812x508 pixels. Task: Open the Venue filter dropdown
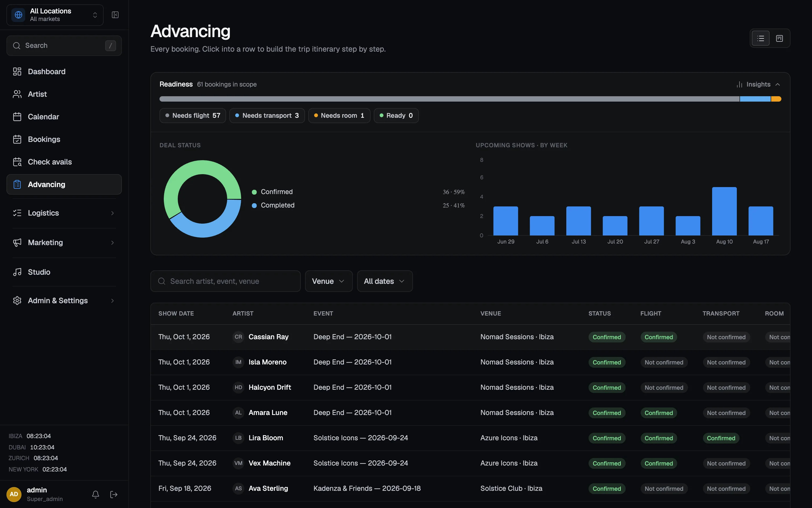point(328,281)
